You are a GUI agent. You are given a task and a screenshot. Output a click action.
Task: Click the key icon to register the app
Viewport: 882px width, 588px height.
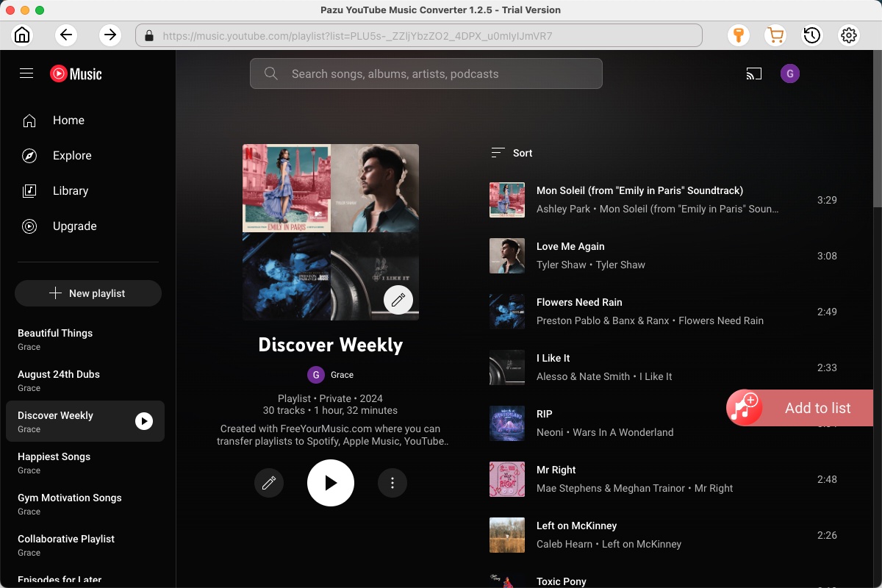tap(738, 35)
